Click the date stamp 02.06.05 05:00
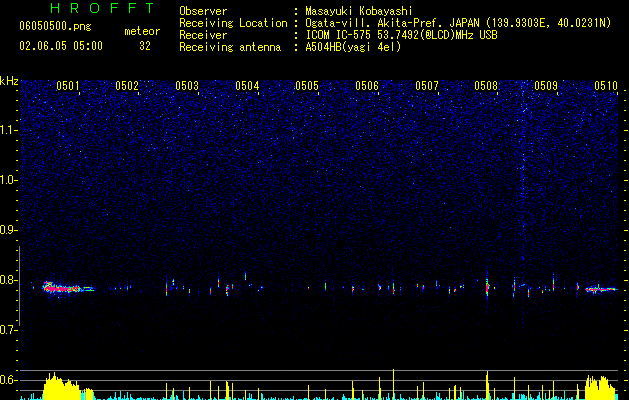Screen dimensions: 629x400 point(61,46)
